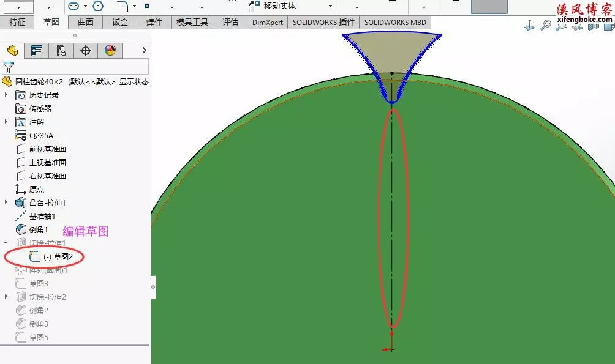Click the Zoom to Fit magnifier icon

(546, 26)
